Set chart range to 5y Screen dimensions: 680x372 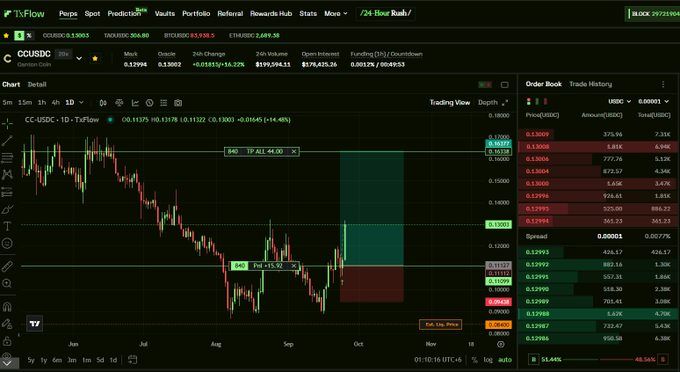[x=31, y=360]
